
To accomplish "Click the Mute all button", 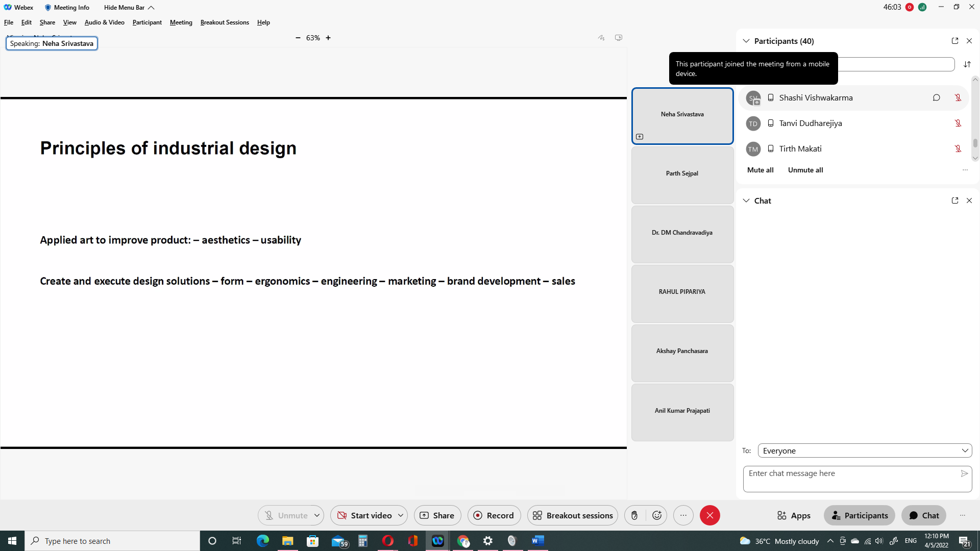I will point(760,170).
